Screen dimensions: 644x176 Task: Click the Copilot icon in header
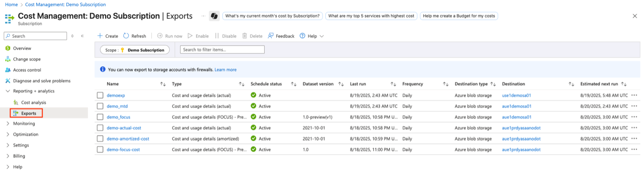tap(214, 16)
